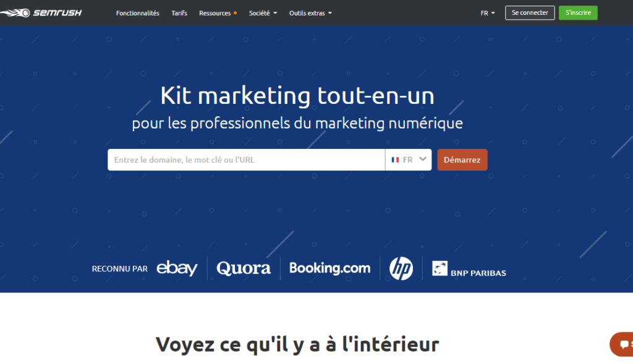Click the SEMrush logo
The image size is (633, 364).
pyautogui.click(x=41, y=13)
